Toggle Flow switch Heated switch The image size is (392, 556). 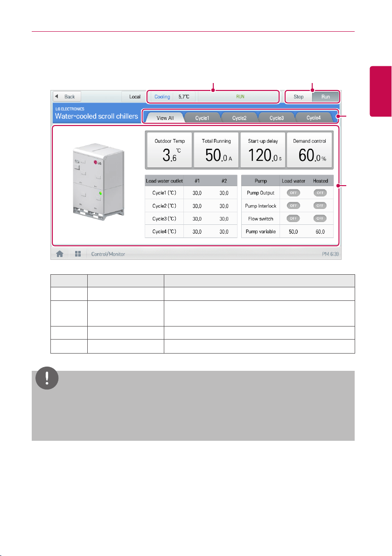point(320,218)
